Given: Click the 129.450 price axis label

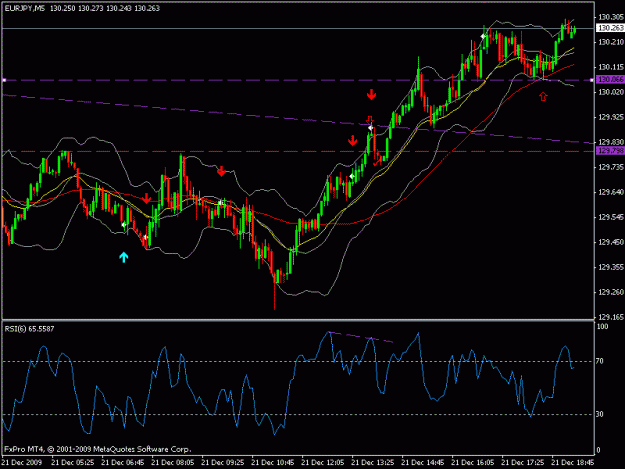Looking at the screenshot, I should [x=611, y=242].
